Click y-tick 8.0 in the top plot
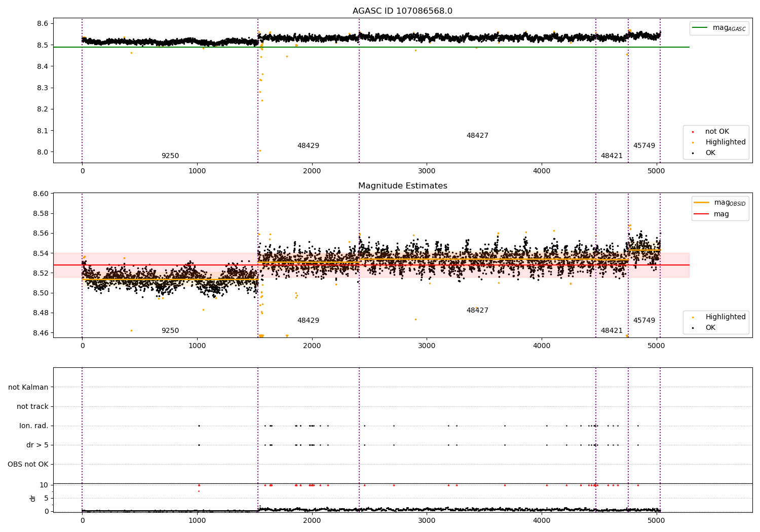This screenshot has width=760, height=532. [43, 152]
